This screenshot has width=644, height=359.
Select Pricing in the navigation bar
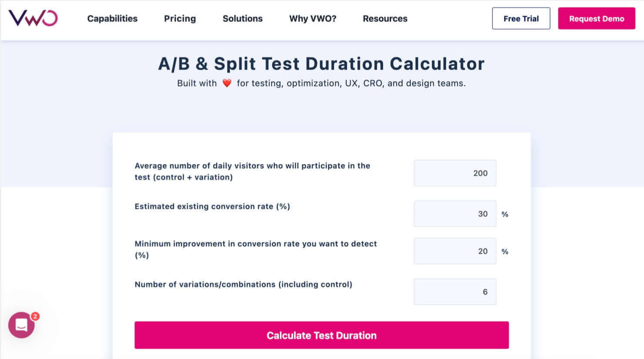point(180,18)
